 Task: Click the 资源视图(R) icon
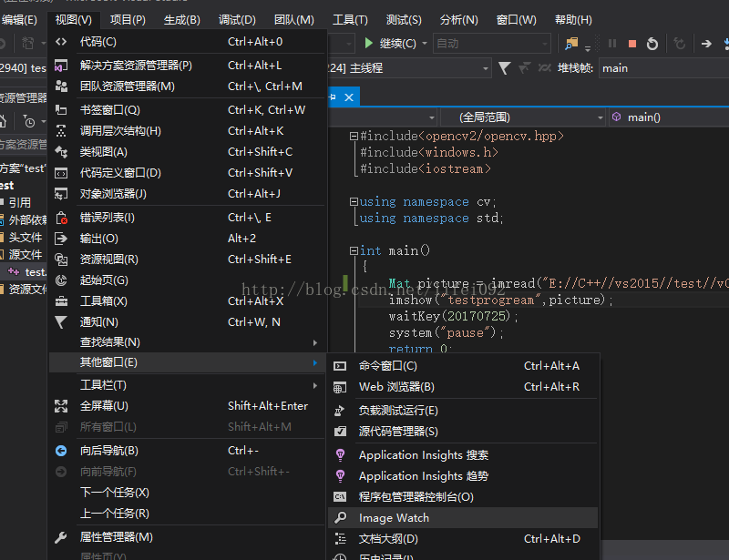61,260
